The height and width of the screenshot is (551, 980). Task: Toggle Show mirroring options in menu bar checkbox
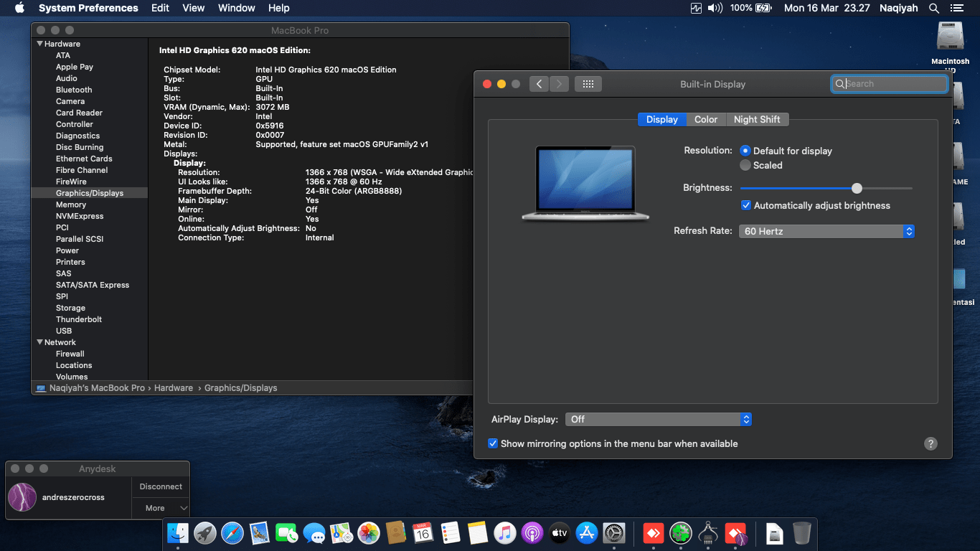(493, 443)
